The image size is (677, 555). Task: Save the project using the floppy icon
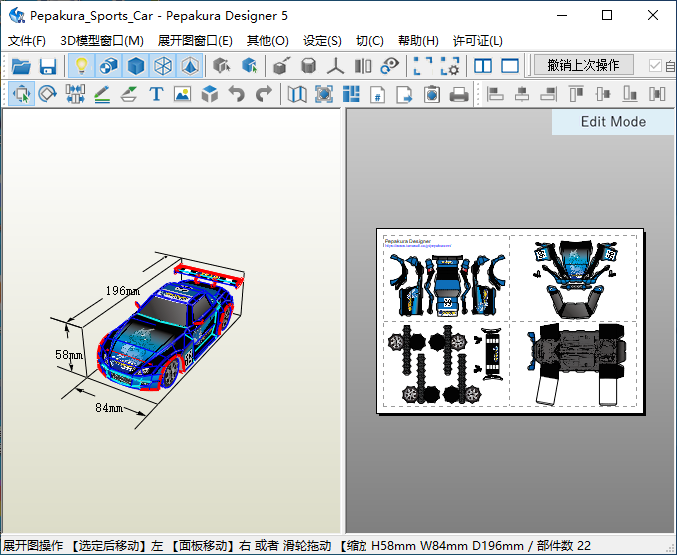click(x=47, y=66)
